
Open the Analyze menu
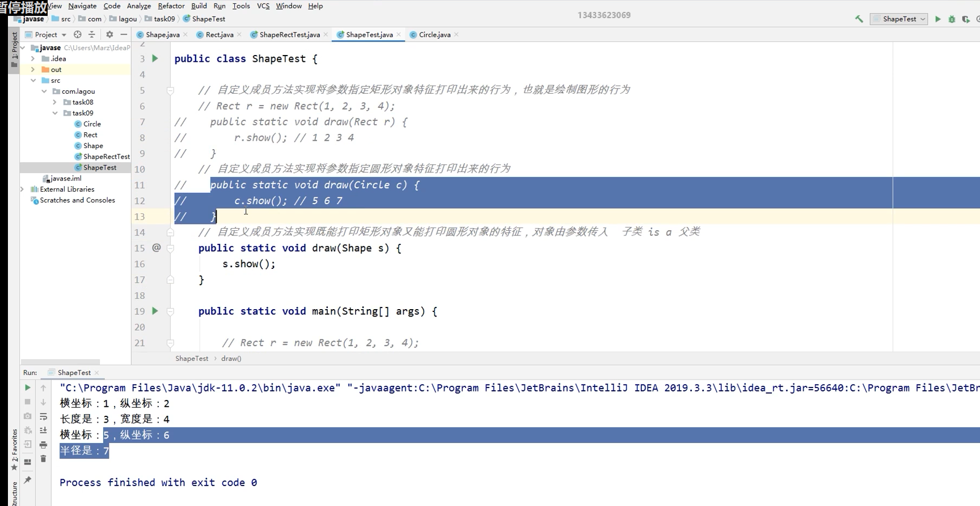click(139, 6)
